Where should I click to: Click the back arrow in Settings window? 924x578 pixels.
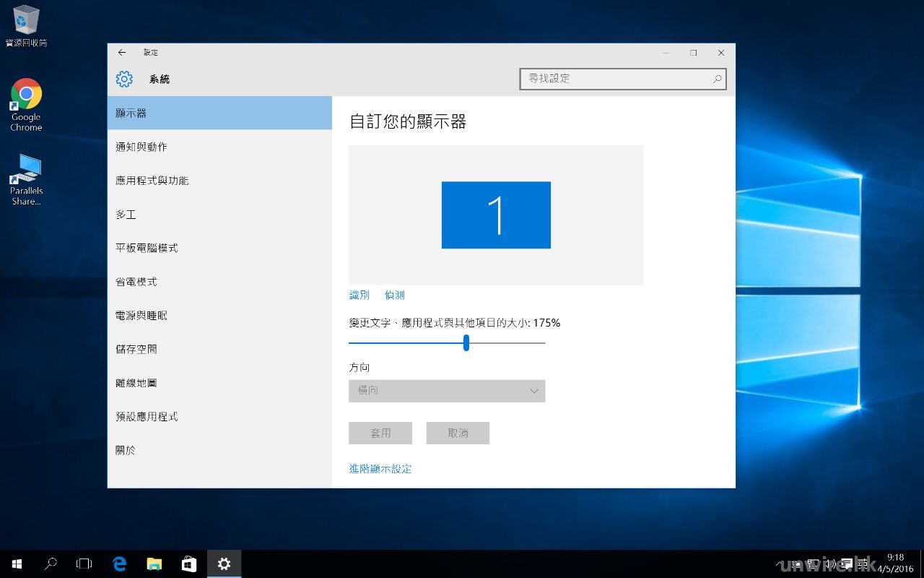[122, 53]
